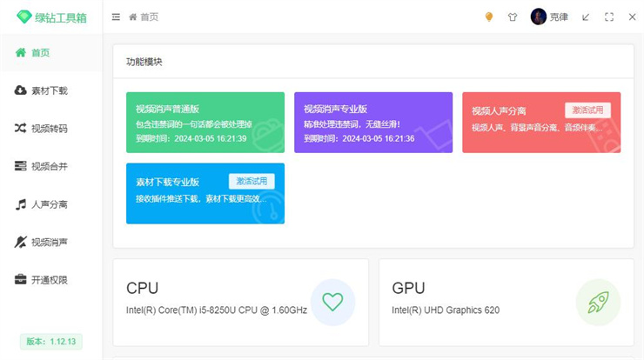
Task: Open the green 视频消声普通版 card
Action: coord(205,123)
